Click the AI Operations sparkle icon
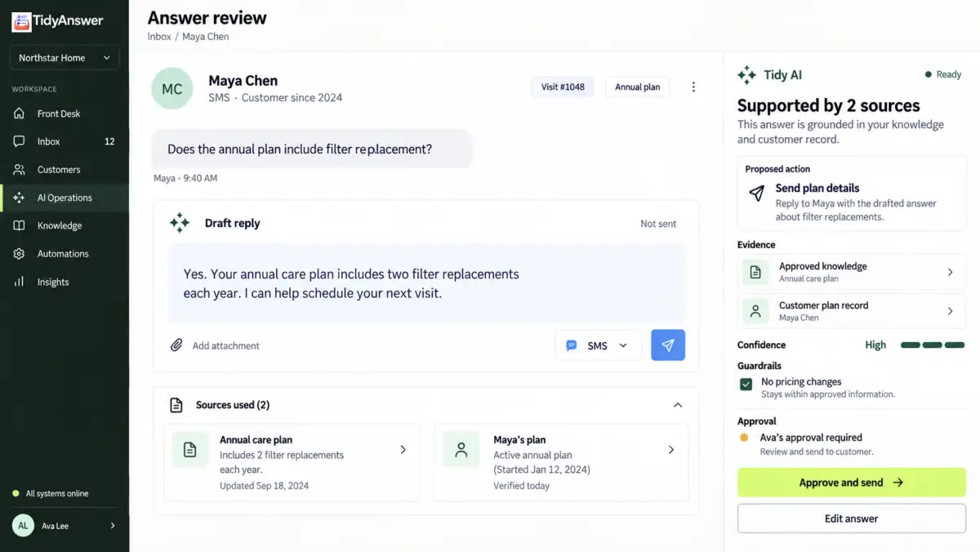Screen dimensions: 980x552 pyautogui.click(x=19, y=198)
